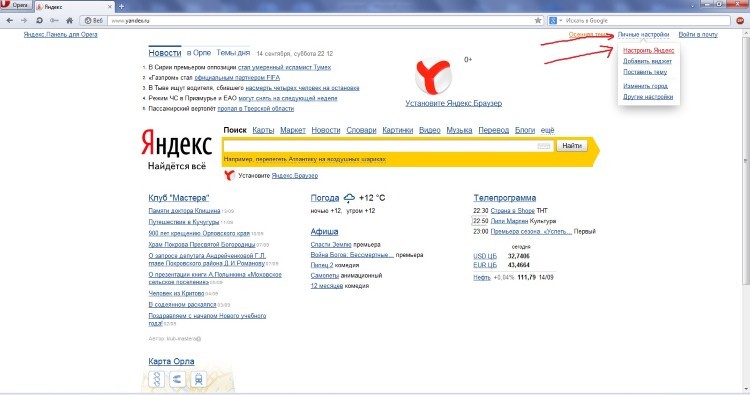The height and width of the screenshot is (395, 750).
Task: Click the small Yandex Browser icon below search
Action: coord(230,176)
